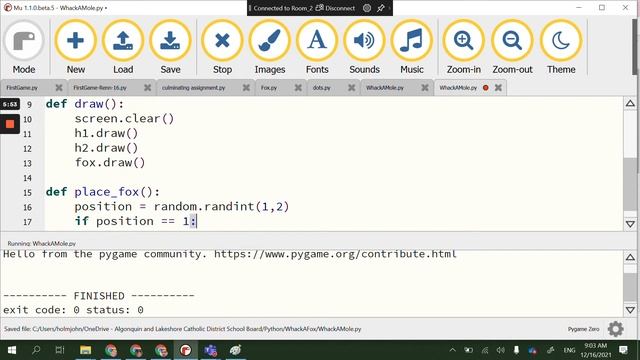Open the Windows notification center
This screenshot has width=640, height=360.
tap(623, 350)
